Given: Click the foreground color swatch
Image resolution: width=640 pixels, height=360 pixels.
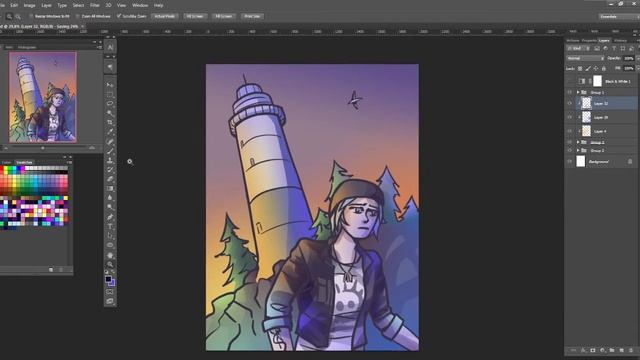Looking at the screenshot, I should pos(108,279).
